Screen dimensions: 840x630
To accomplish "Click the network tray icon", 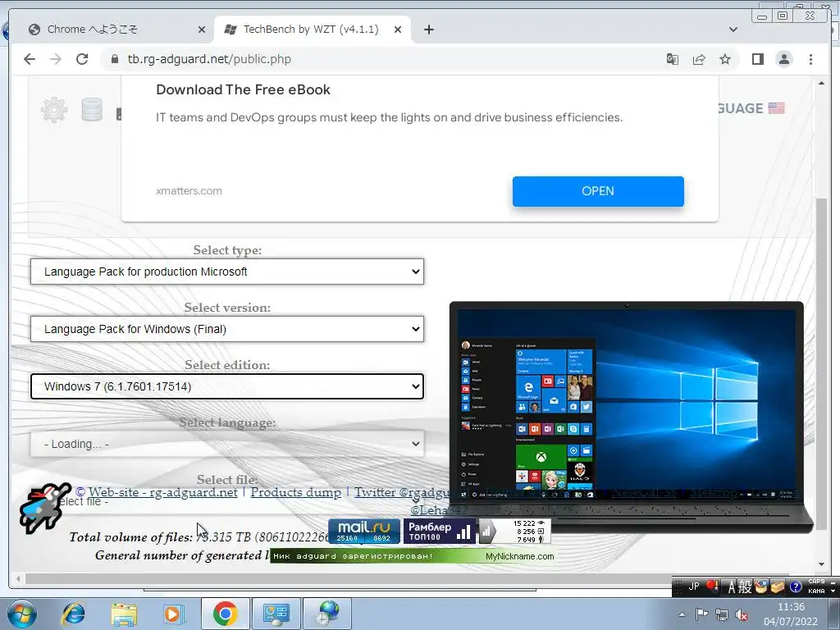I will [722, 614].
